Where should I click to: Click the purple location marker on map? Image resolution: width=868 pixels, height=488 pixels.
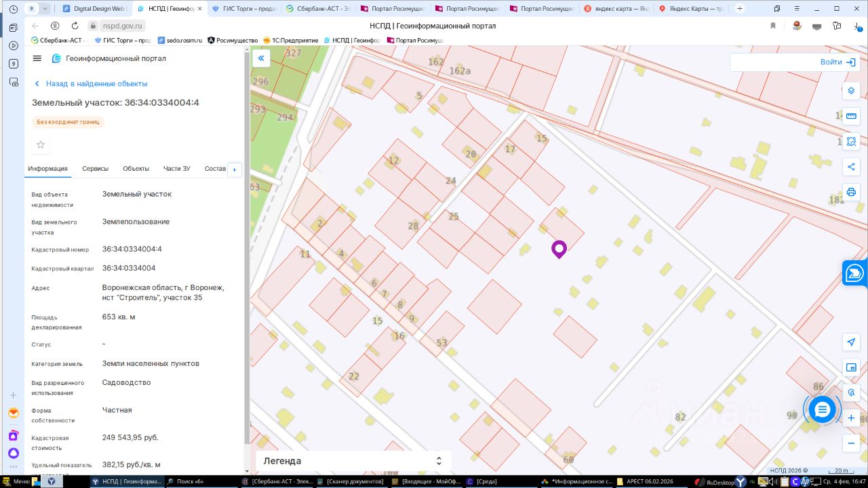click(x=559, y=249)
